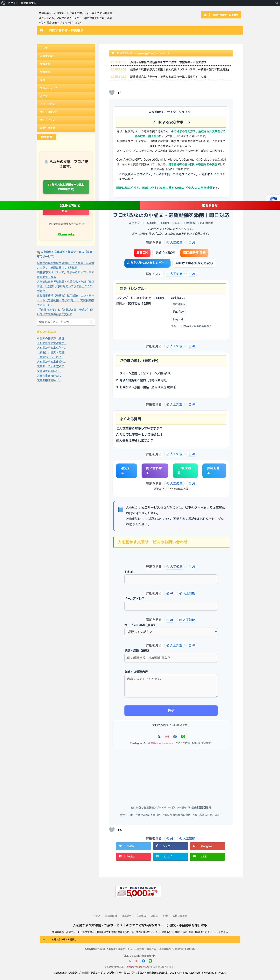Open the LINE icon in the SNS contact box

pyautogui.click(x=183, y=737)
